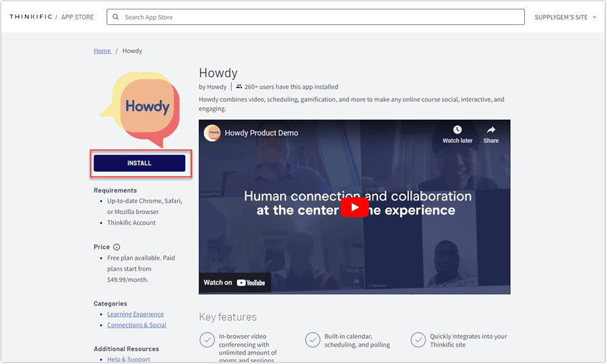
Task: Click the Key features heading
Action: (x=228, y=317)
